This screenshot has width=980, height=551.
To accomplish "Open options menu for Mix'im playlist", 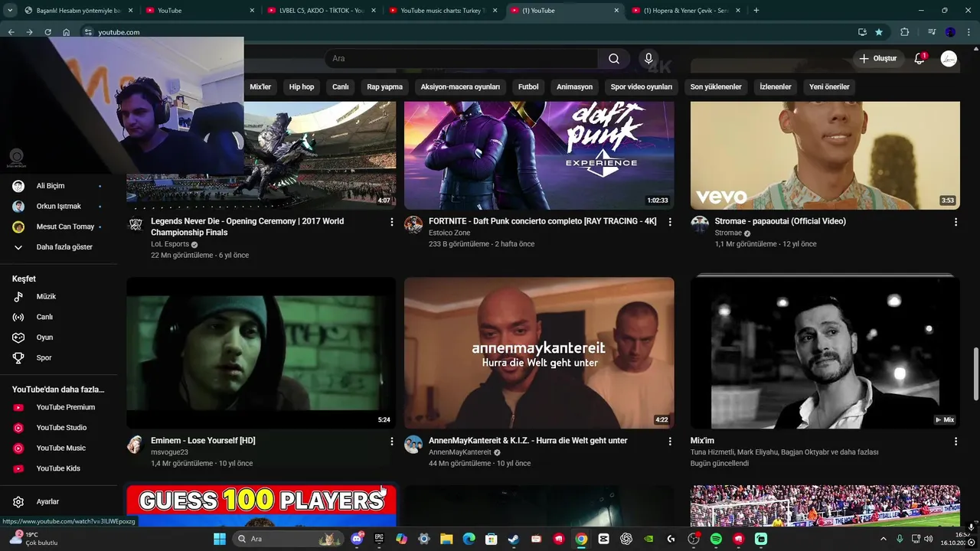I will coord(955,442).
